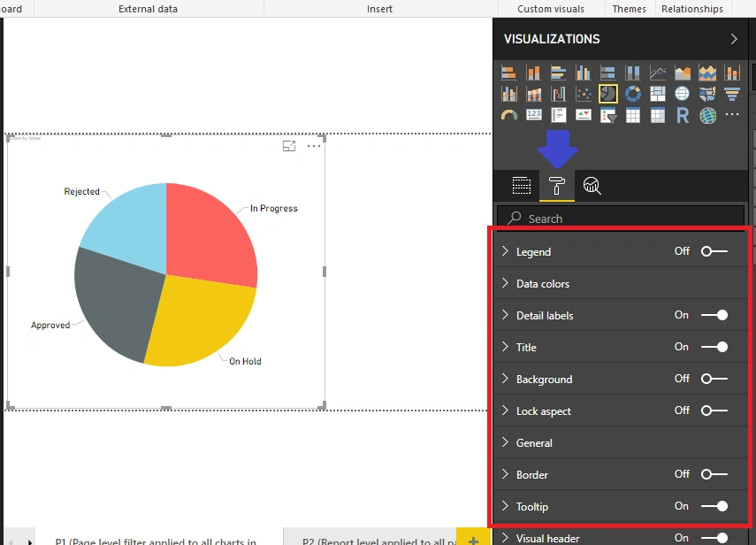756x545 pixels.
Task: Select the highlighted Pie chart visual
Action: coord(608,94)
